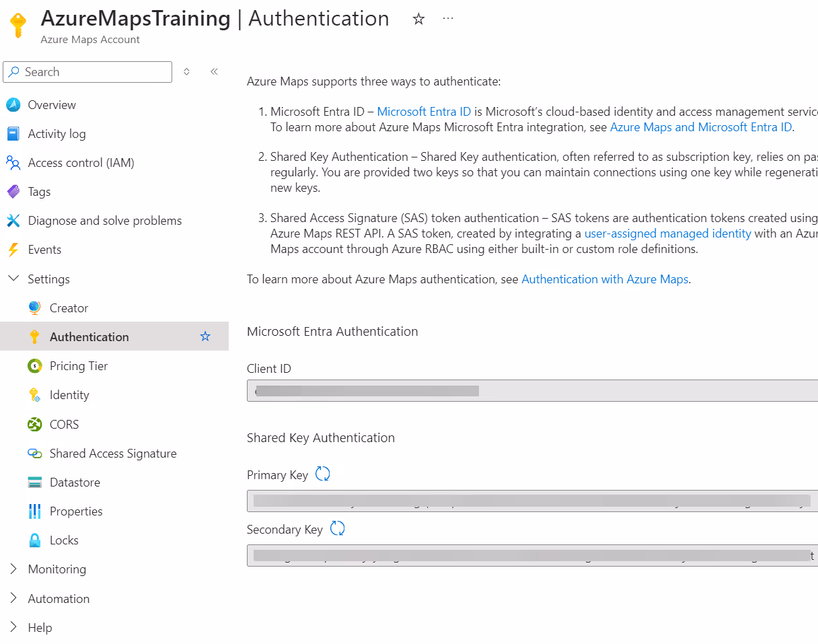Collapse the Settings section
Screen dimensions: 818x644
[13, 279]
